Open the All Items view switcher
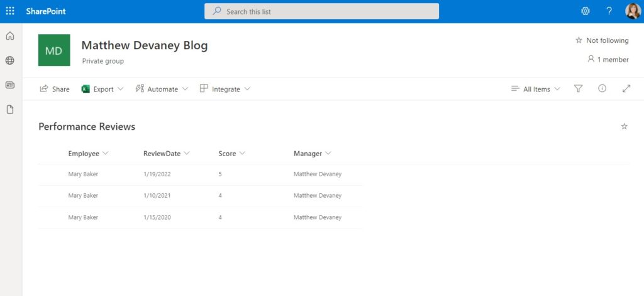 [536, 89]
